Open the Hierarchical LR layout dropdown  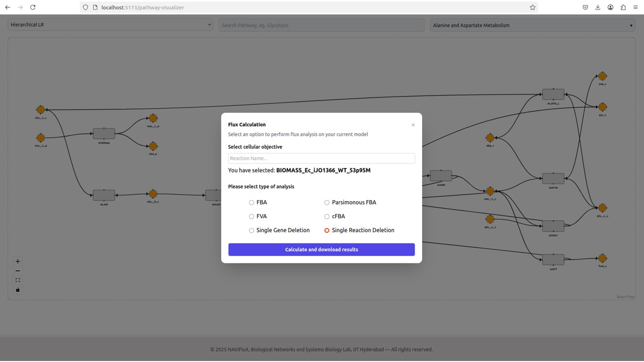tap(110, 25)
